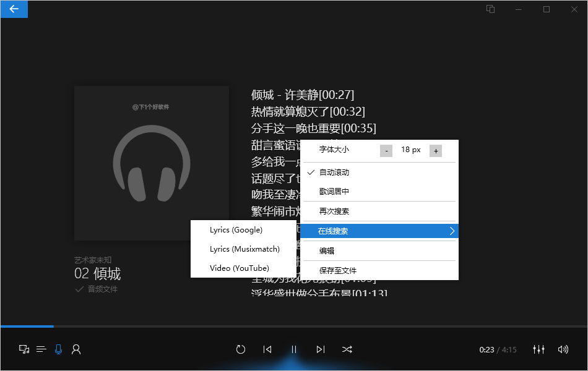Go back using the top-left arrow
588x371 pixels.
(14, 9)
